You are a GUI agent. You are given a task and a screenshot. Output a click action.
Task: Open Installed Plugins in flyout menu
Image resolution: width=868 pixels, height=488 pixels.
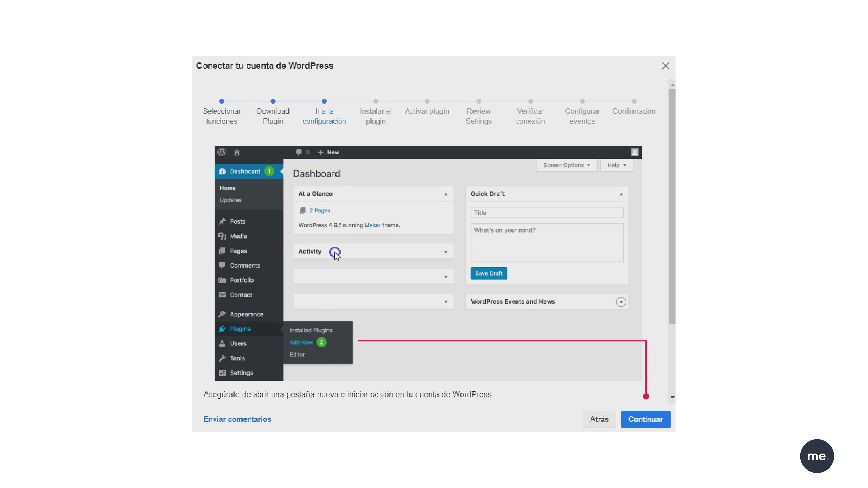click(x=311, y=330)
